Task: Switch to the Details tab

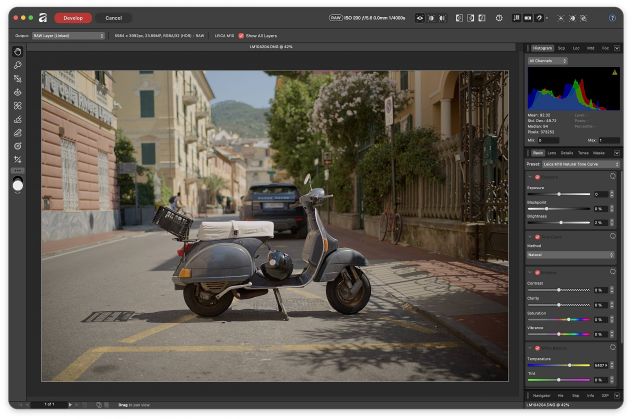Action: (x=567, y=153)
